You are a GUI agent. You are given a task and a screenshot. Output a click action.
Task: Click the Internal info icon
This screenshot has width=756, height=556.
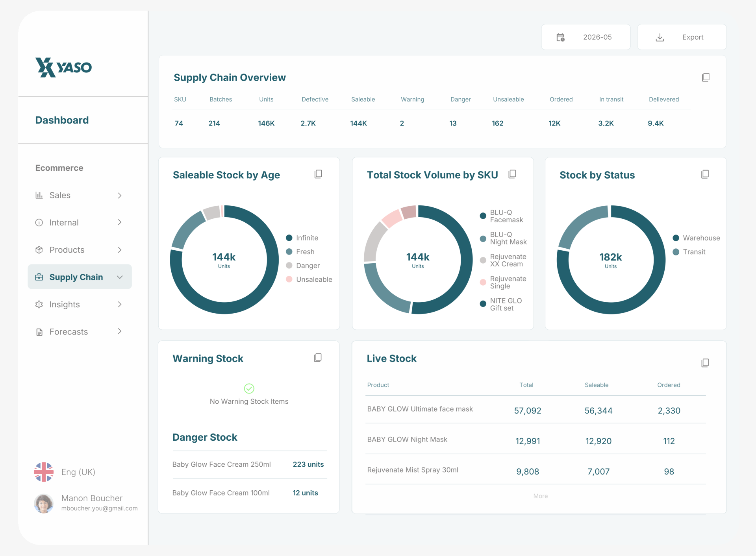(x=39, y=223)
